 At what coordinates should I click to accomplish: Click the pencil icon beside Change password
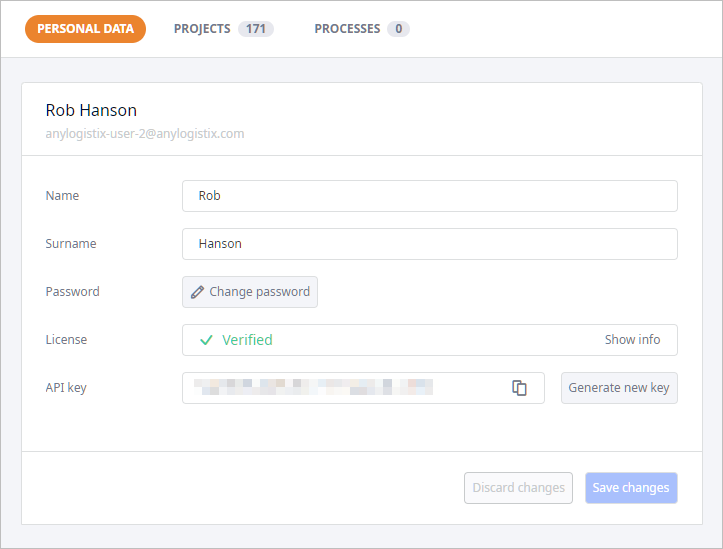coord(197,292)
